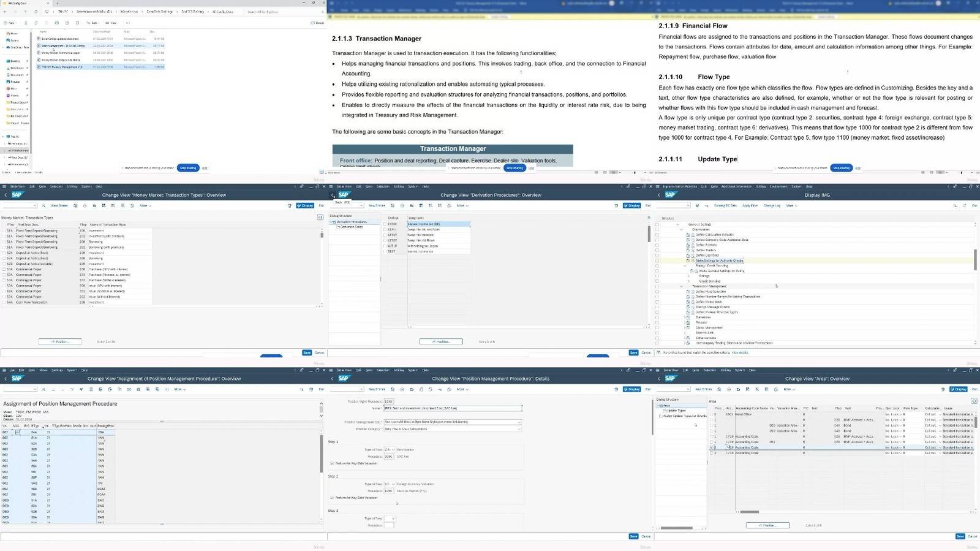Tick checkbox for Interest income tax (DE) row
Screen dimensions: 980x551
[385, 224]
